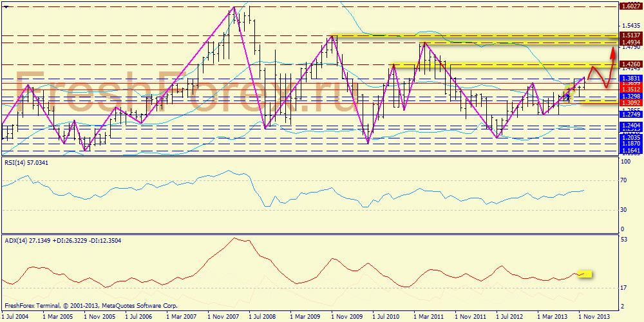Click the 1.3092 red price label
The image size is (644, 322).
630,102
